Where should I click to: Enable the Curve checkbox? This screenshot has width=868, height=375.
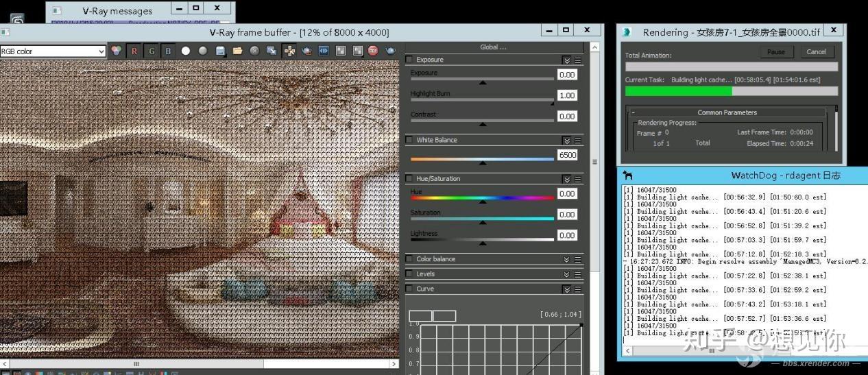tap(409, 289)
